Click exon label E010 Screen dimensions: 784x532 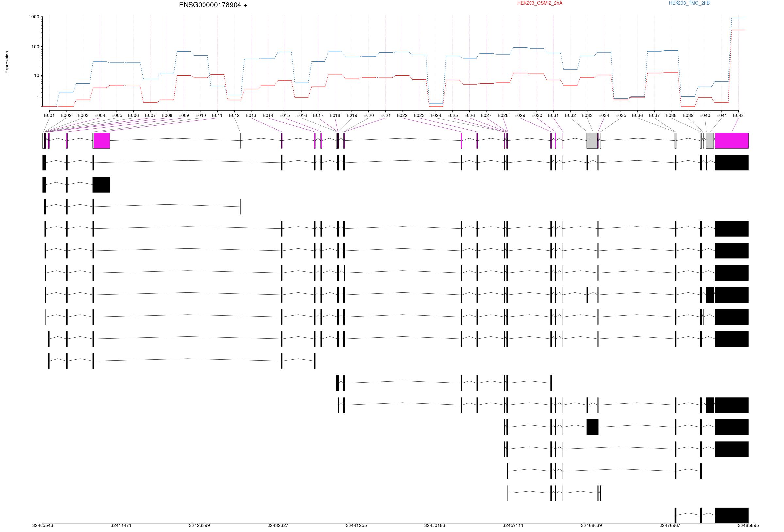[x=200, y=115]
